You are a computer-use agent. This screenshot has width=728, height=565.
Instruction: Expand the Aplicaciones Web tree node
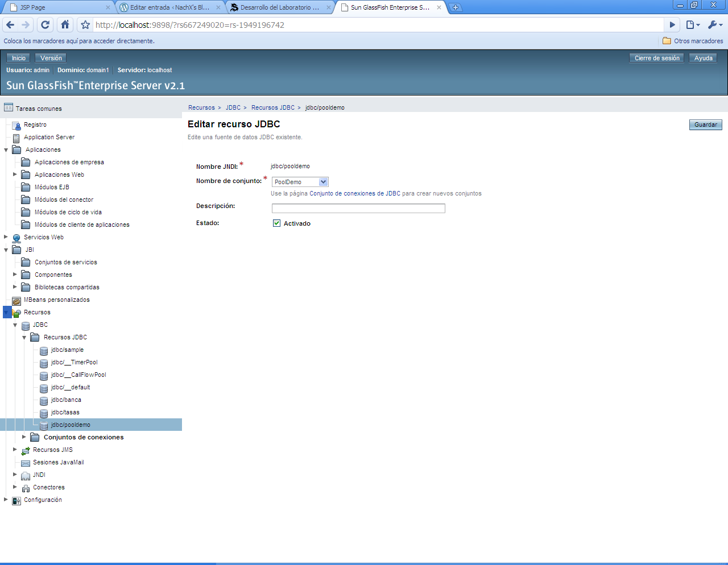coord(15,175)
